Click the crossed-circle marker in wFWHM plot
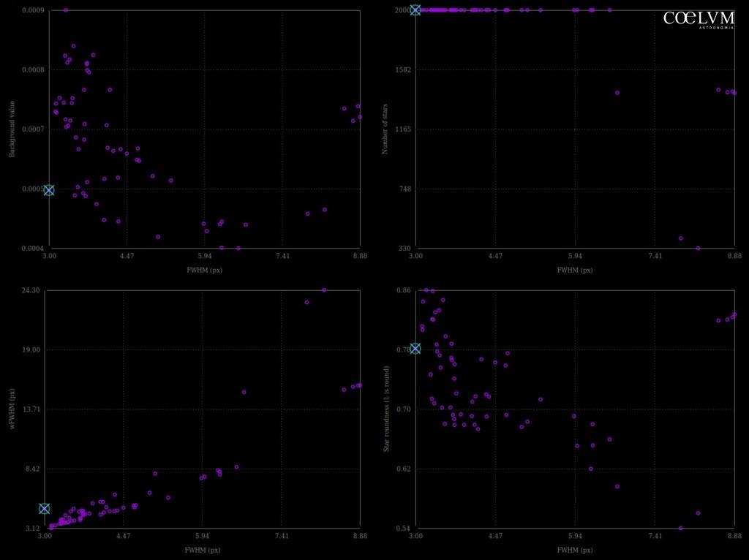 45,508
